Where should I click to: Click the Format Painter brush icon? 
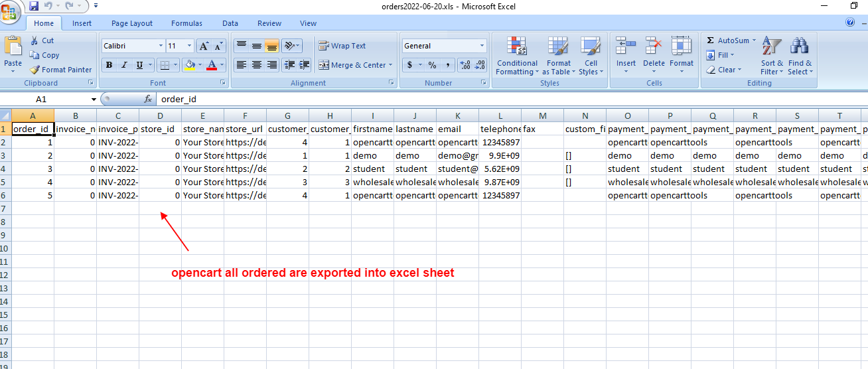point(35,70)
